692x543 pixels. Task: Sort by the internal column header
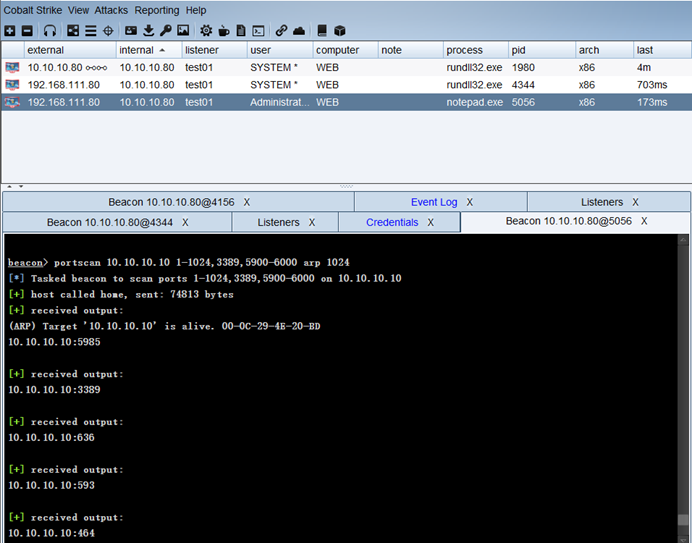[149, 50]
